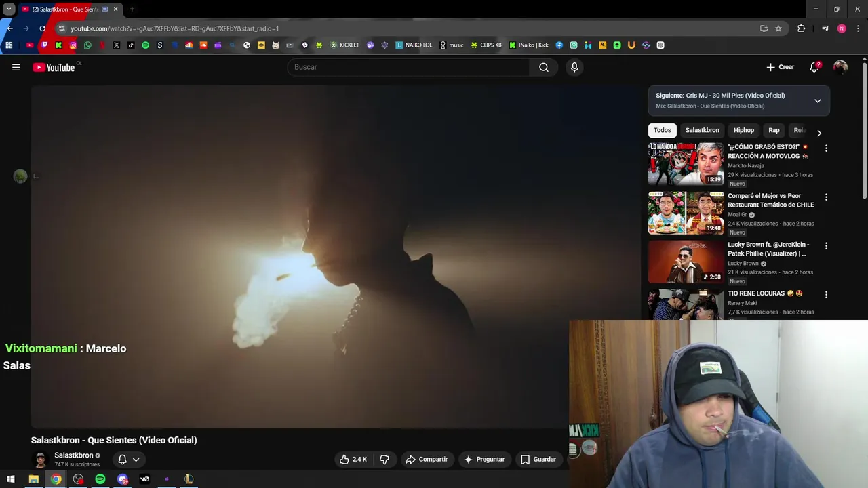The width and height of the screenshot is (868, 488).
Task: Open Chrome apps grid in bookmarks bar
Action: pyautogui.click(x=9, y=45)
